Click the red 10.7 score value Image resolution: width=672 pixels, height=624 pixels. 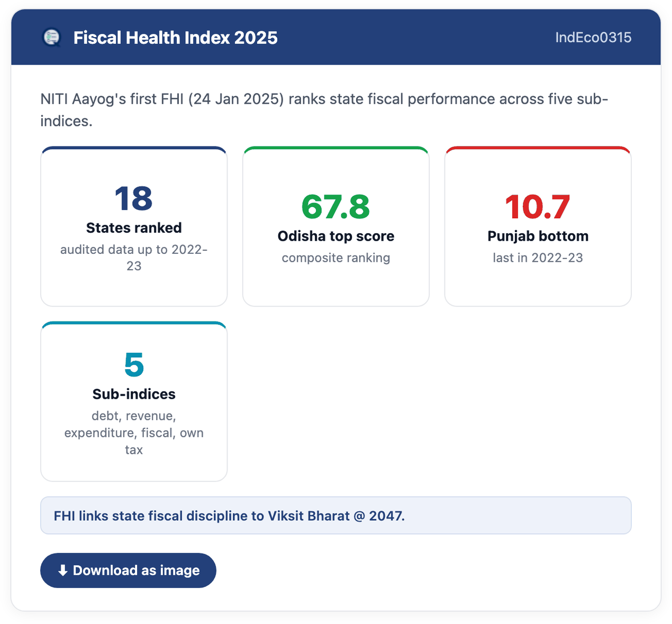[538, 207]
